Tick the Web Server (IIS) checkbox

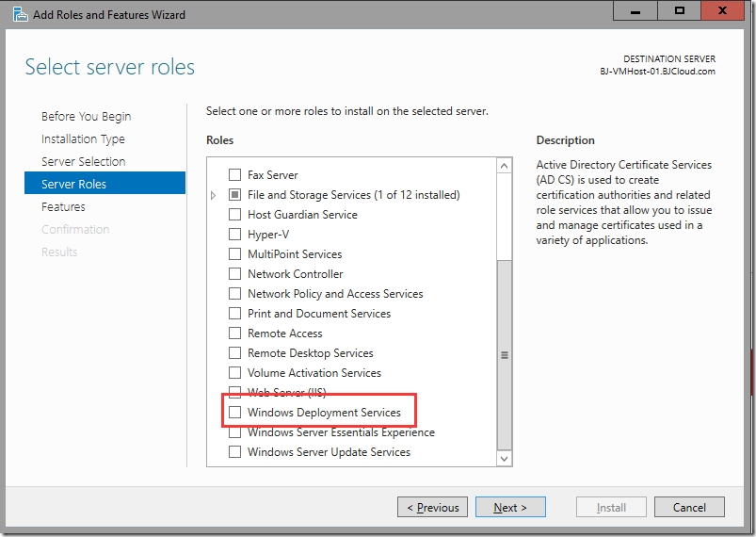[x=234, y=392]
